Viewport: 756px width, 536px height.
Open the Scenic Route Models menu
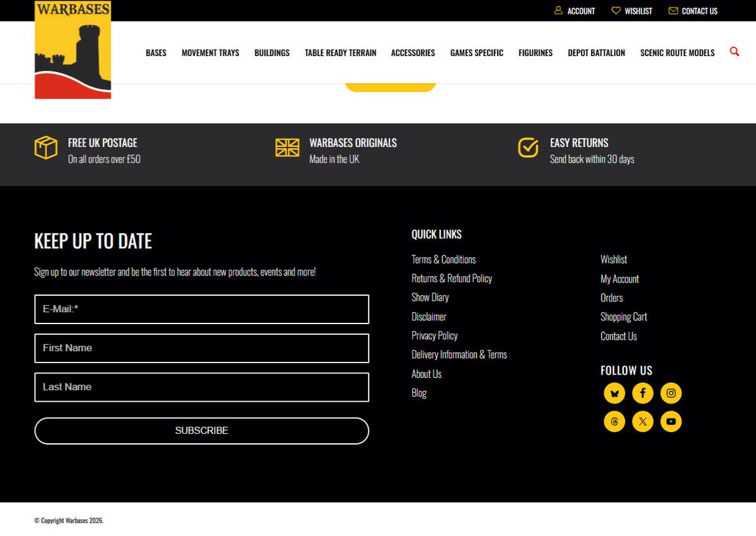[677, 53]
